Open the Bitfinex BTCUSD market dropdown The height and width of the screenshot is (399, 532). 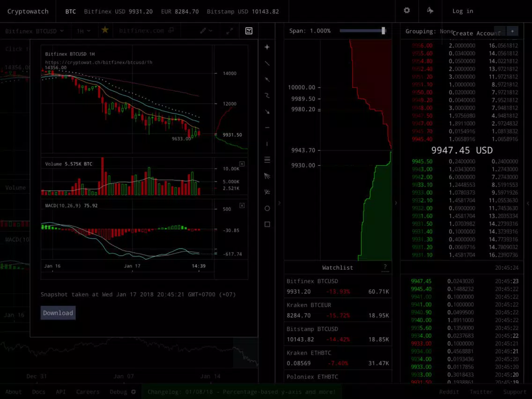[x=34, y=31]
